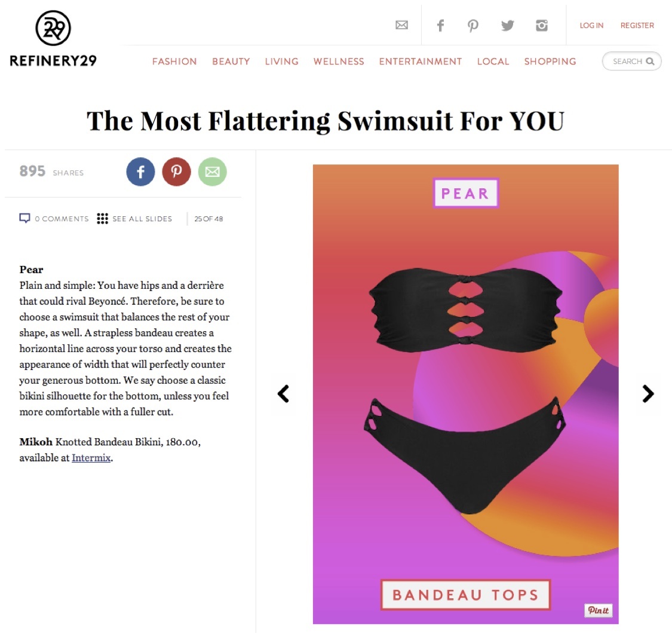Screen dimensions: 672x633
Task: Share article via blue Facebook circle
Action: (140, 172)
